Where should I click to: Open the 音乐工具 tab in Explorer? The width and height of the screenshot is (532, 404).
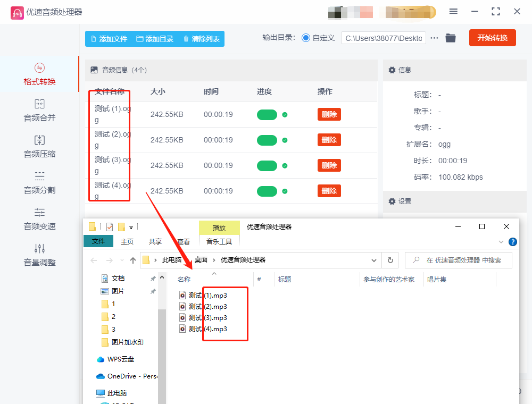(x=219, y=241)
